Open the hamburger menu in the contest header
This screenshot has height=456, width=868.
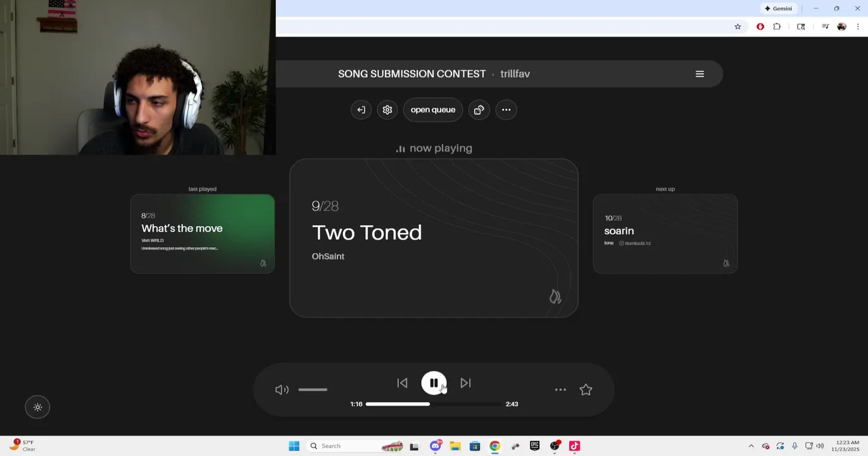(x=700, y=74)
